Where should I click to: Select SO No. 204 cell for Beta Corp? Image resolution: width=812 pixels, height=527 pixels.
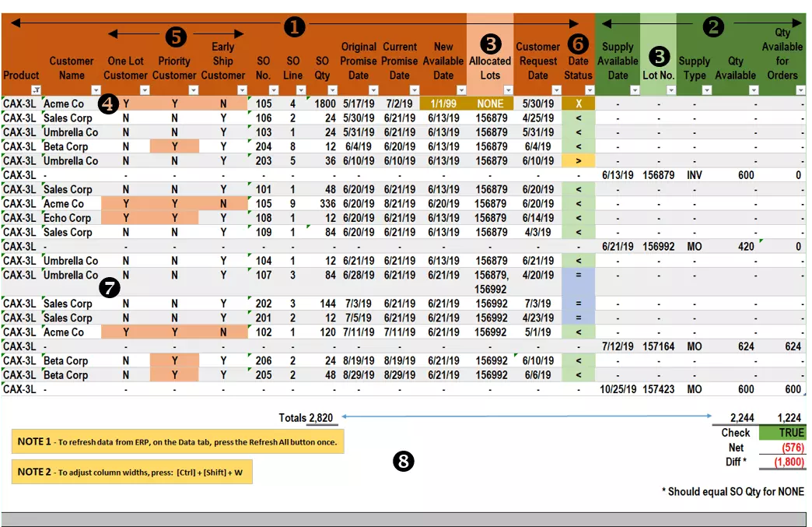click(263, 146)
